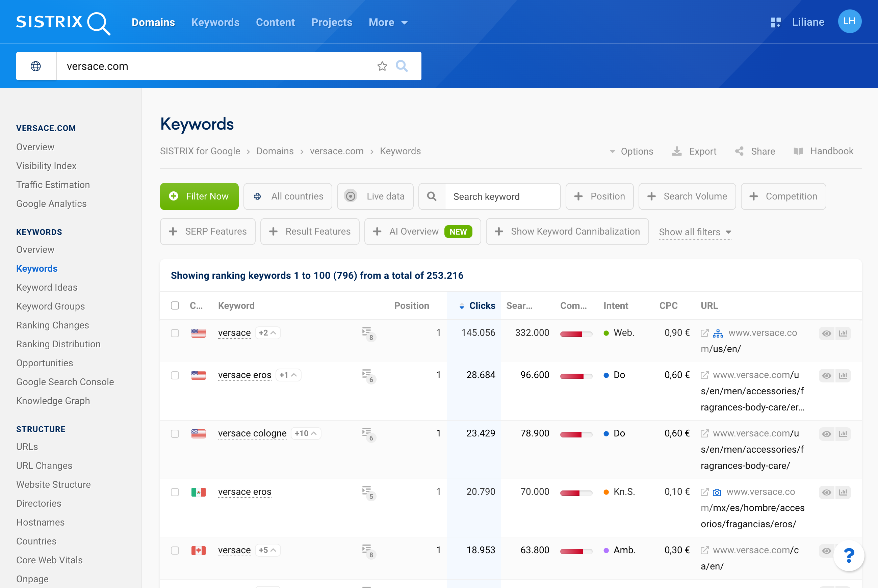Expand +2 badge next to US versace
This screenshot has width=878, height=588.
click(x=268, y=332)
